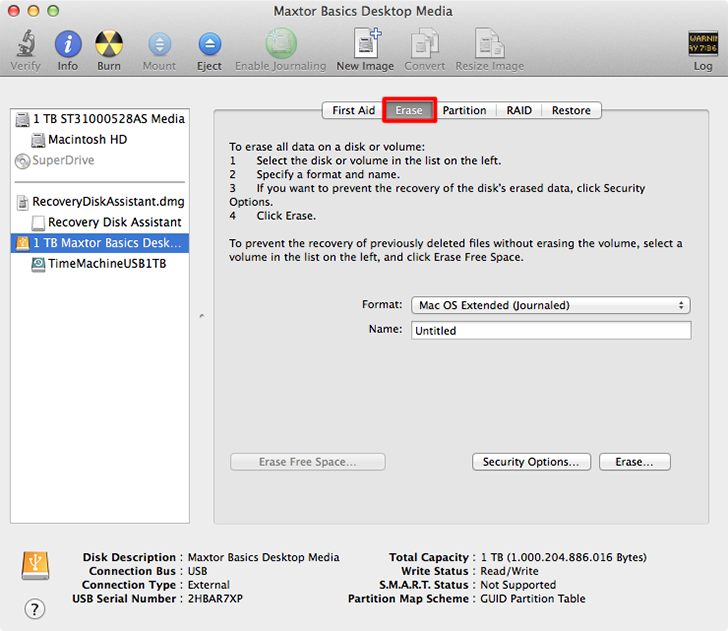728x631 pixels.
Task: Select the Macintosh HD volume
Action: click(x=100, y=139)
